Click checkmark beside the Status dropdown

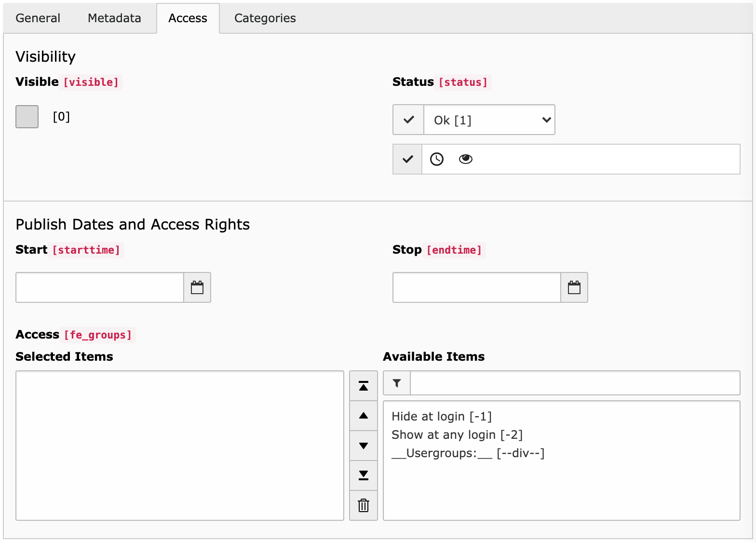click(408, 120)
